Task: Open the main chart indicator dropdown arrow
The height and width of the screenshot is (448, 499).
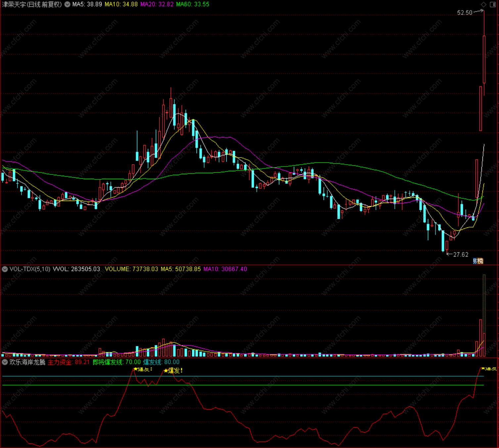Action: point(67,4)
